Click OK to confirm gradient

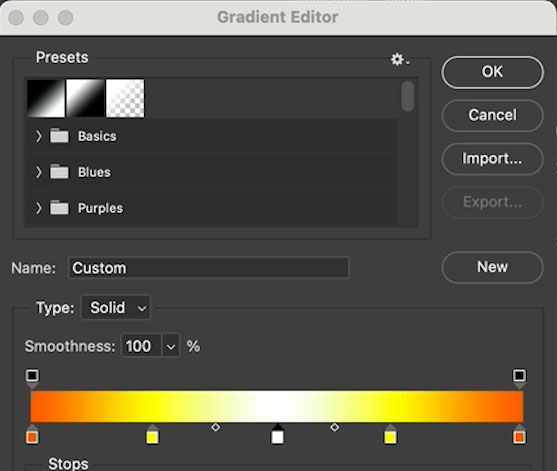pos(492,72)
